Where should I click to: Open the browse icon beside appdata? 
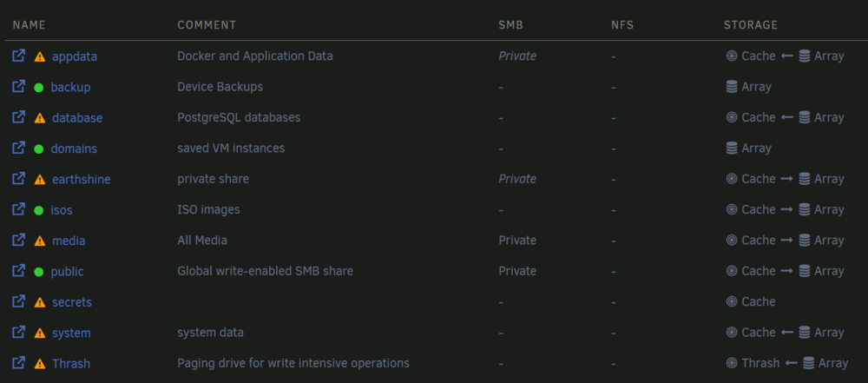[x=19, y=56]
